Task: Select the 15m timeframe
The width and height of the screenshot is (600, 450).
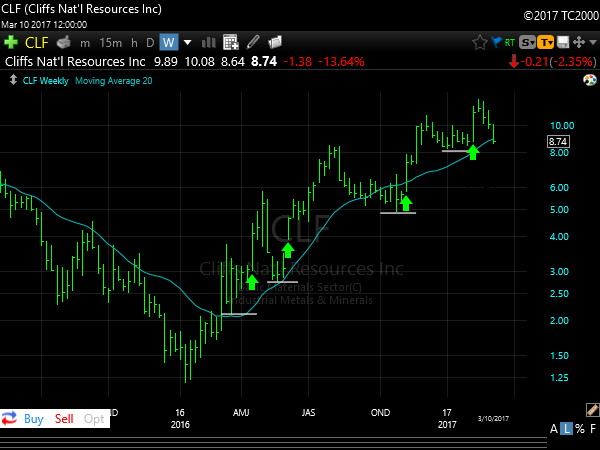Action: pos(111,42)
